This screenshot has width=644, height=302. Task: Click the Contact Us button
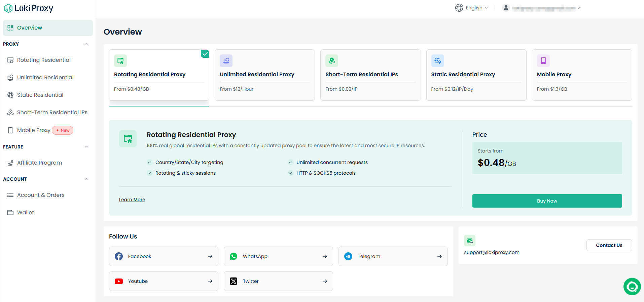pos(609,245)
